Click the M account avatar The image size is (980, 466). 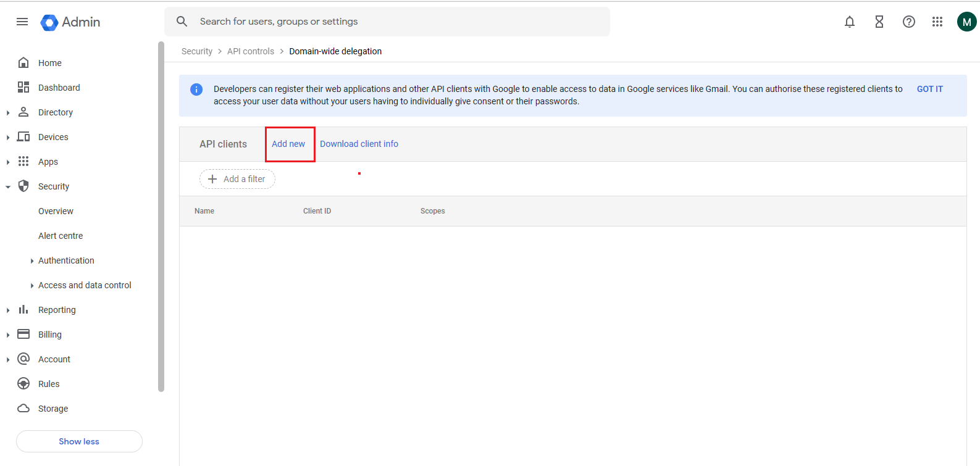click(967, 22)
